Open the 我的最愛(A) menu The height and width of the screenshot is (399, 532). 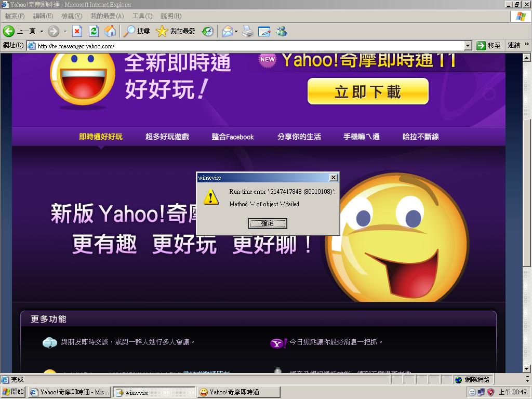tap(107, 16)
